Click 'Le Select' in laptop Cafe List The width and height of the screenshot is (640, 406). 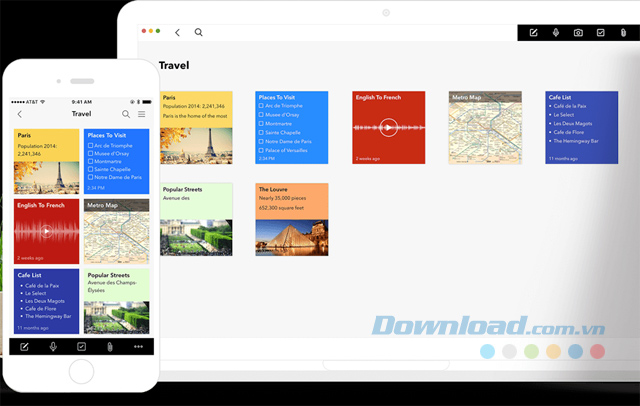[x=564, y=115]
